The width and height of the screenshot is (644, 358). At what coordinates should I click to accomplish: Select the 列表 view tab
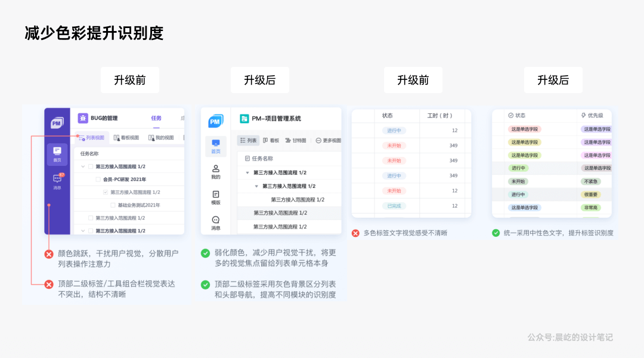tap(248, 141)
